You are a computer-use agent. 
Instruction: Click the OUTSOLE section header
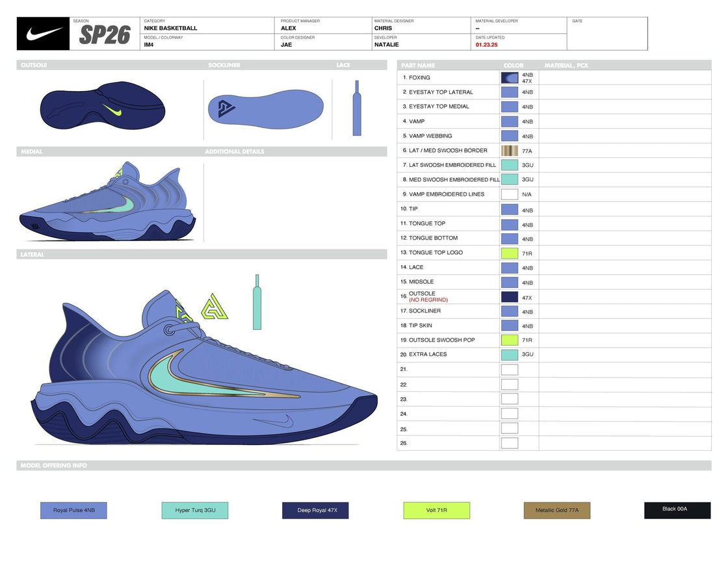coord(34,65)
